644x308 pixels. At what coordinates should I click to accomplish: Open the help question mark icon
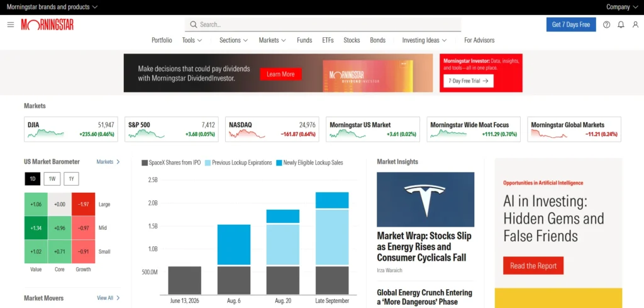607,25
